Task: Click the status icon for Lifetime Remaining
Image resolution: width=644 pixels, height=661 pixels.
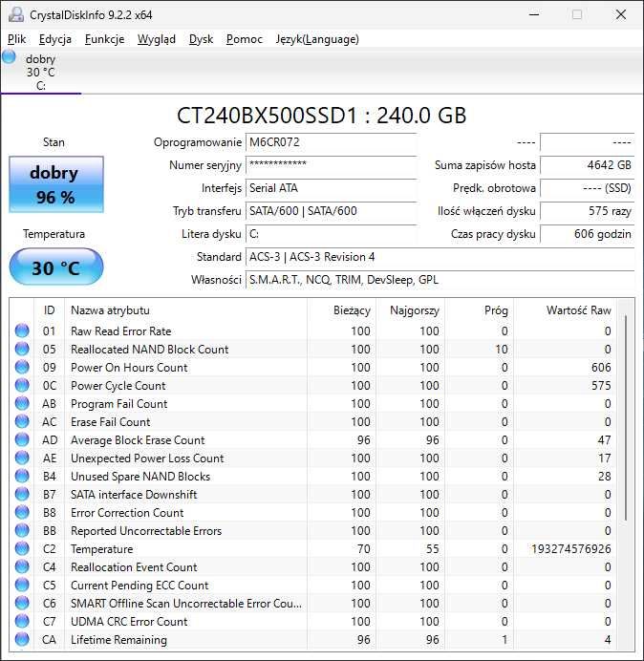Action: [22, 639]
